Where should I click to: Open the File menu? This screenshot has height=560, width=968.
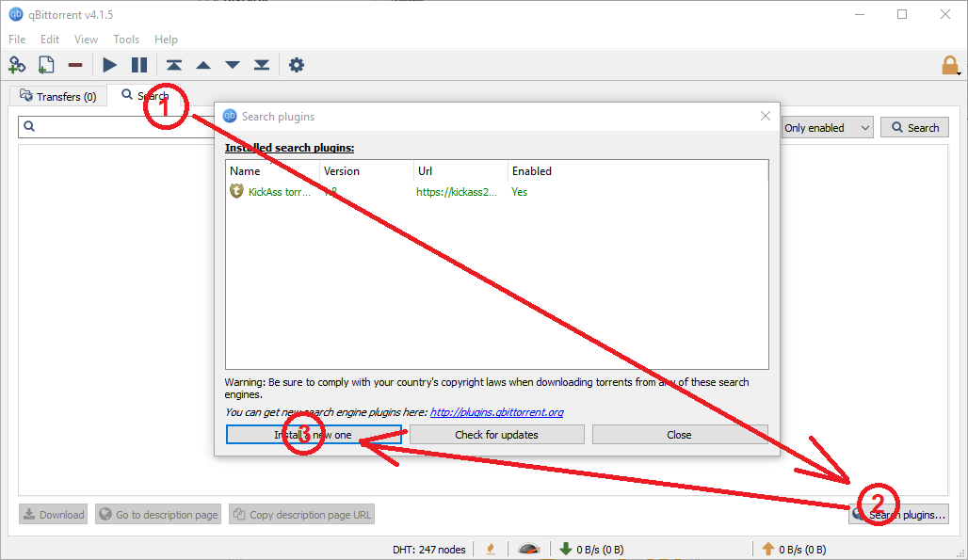pyautogui.click(x=17, y=39)
